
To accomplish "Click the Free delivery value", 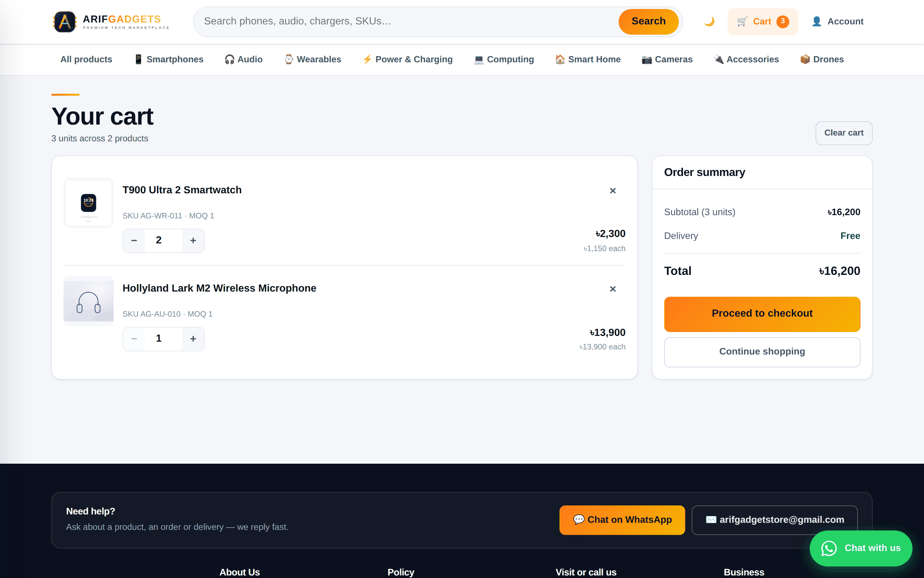I will coord(850,236).
